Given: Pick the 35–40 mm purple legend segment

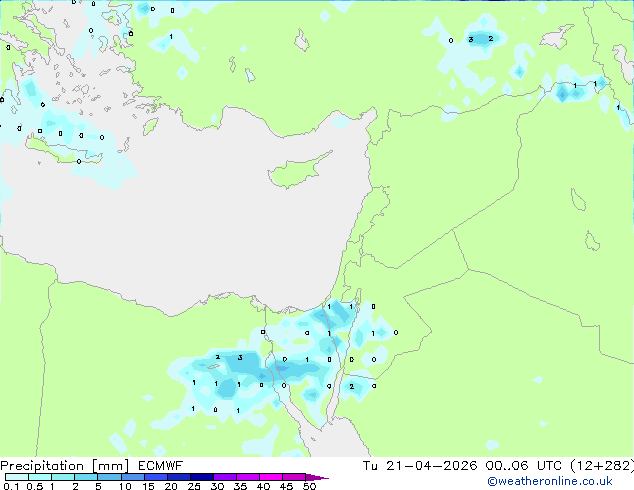Looking at the screenshot, I should coord(247,477).
